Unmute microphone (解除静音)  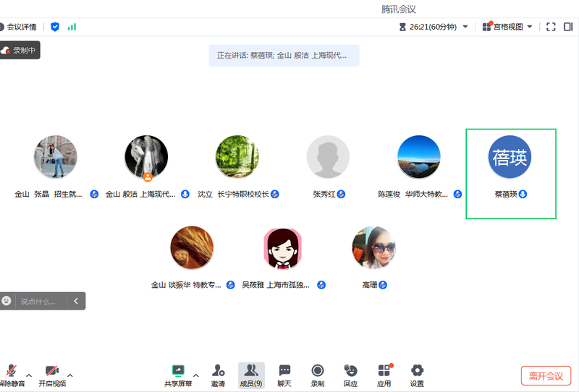click(11, 370)
